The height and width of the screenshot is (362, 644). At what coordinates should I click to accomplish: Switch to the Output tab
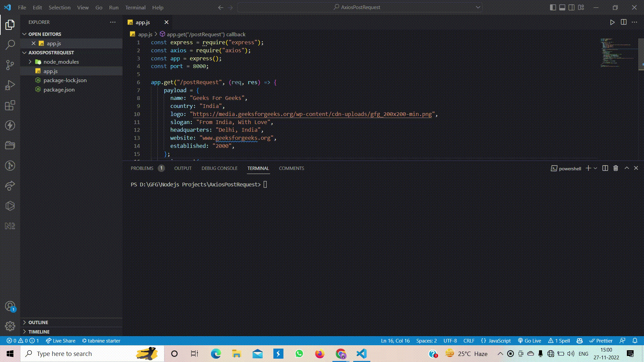point(183,168)
